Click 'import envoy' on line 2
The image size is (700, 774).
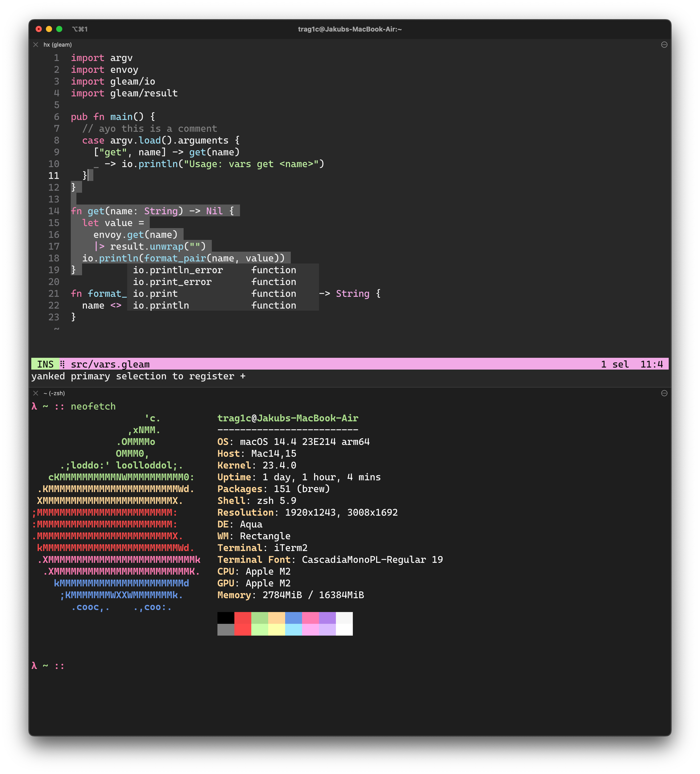click(105, 69)
